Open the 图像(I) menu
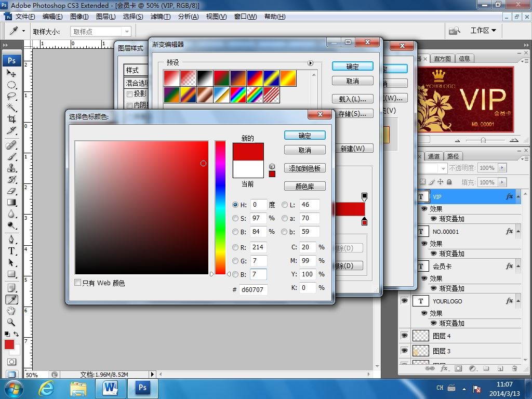The height and width of the screenshot is (399, 532). (79, 17)
